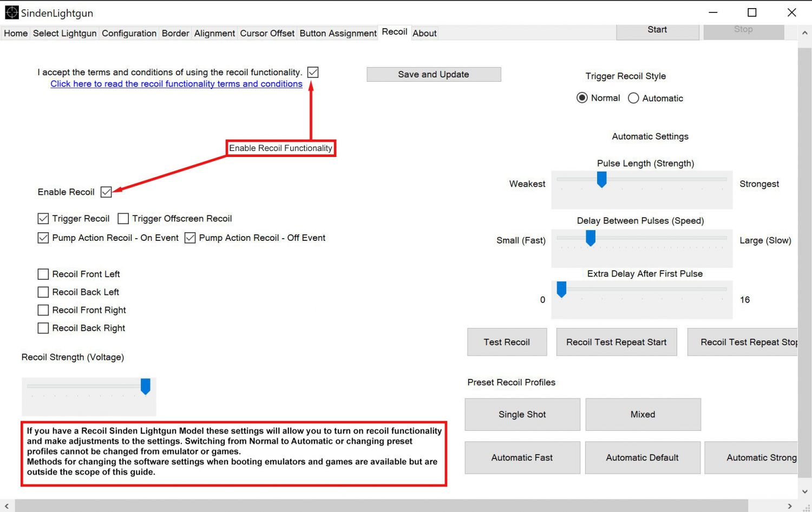Viewport: 812px width, 512px height.
Task: Switch to the Button Assignment tab
Action: tap(338, 33)
